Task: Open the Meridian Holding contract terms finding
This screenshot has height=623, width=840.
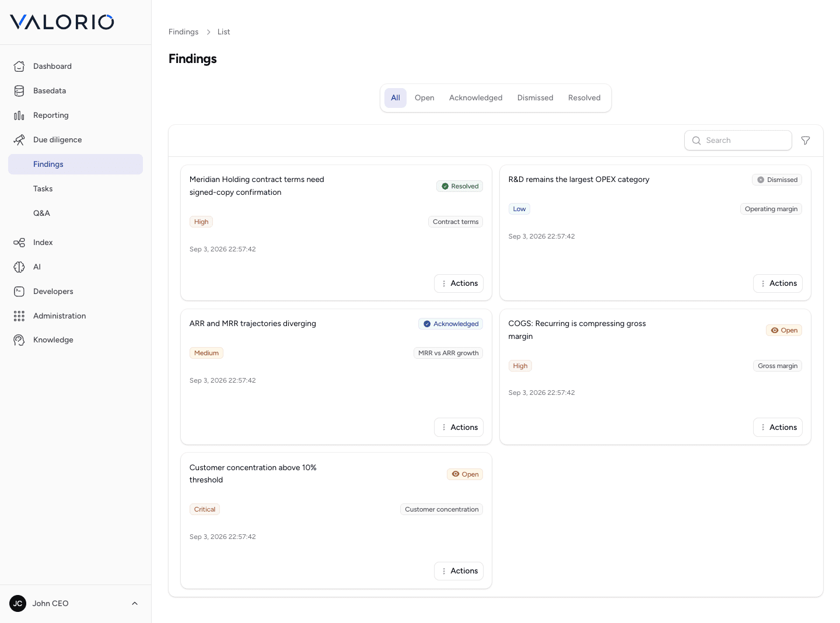Action: tap(257, 186)
